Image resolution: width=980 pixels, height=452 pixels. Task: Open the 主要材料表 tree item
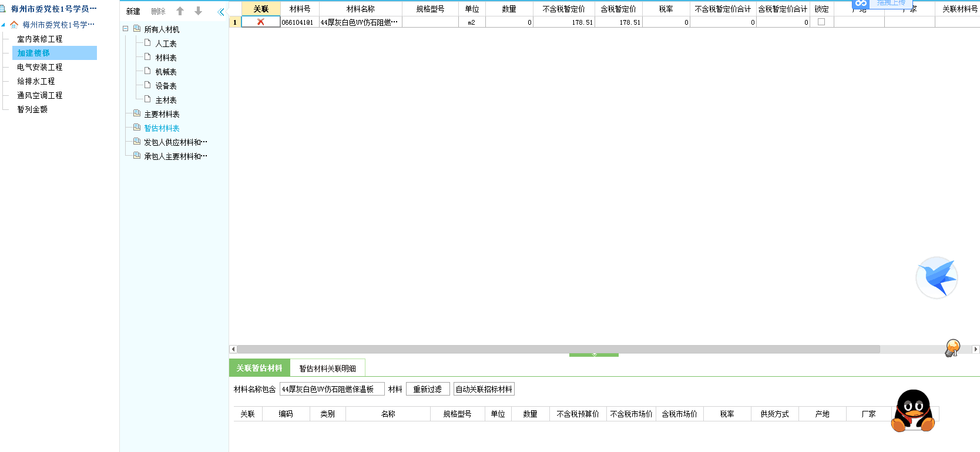[162, 114]
